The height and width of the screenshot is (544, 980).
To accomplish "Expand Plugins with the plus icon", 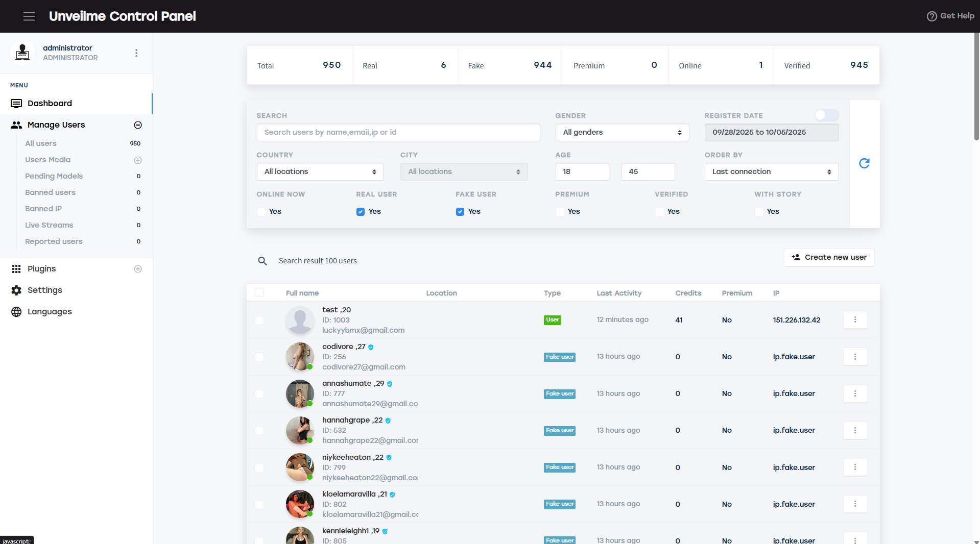I will click(x=138, y=269).
